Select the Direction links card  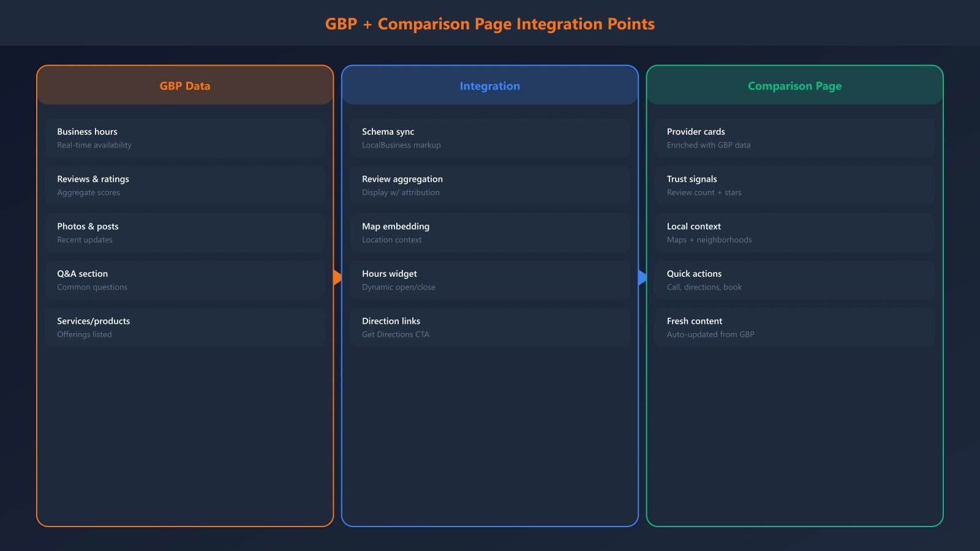point(489,327)
